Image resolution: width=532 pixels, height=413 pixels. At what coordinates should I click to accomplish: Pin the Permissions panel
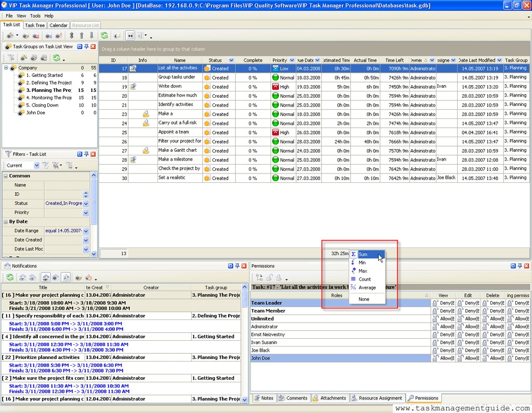tap(520, 265)
